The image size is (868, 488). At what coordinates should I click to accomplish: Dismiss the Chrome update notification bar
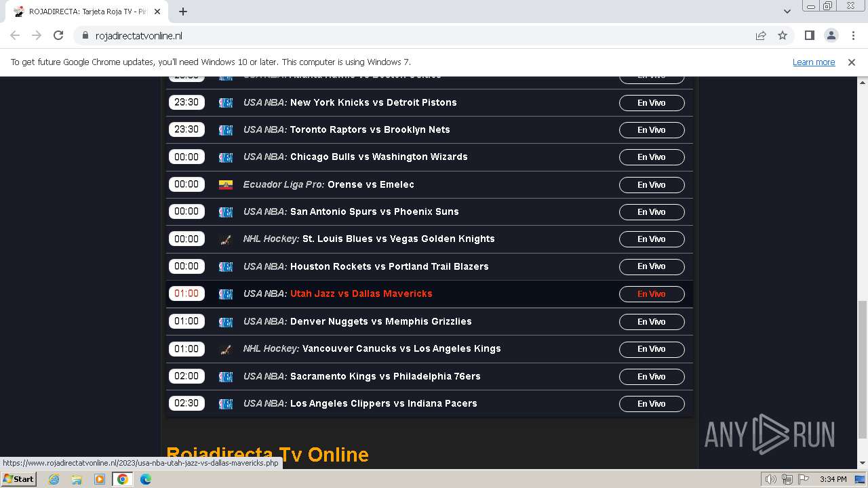pos(852,62)
